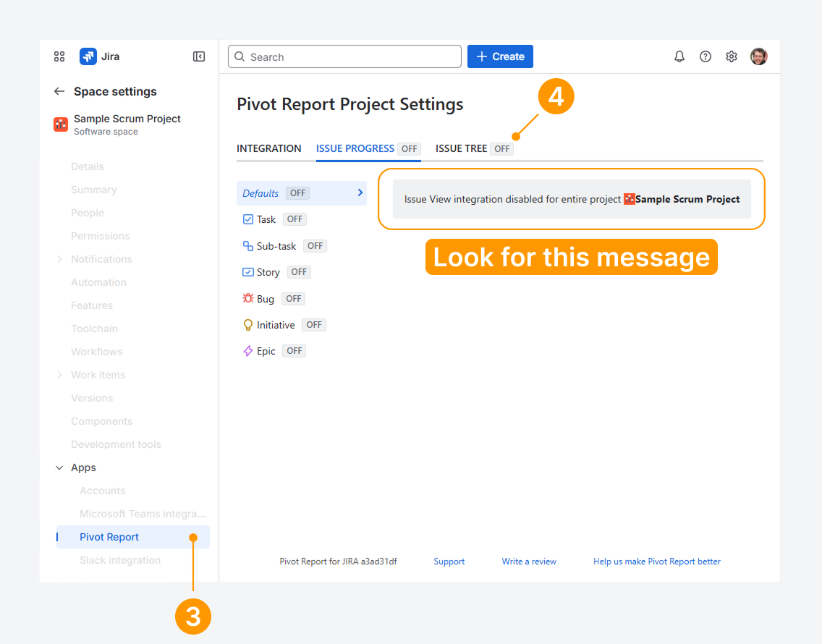Switch to the INTEGRATION tab

pos(269,148)
